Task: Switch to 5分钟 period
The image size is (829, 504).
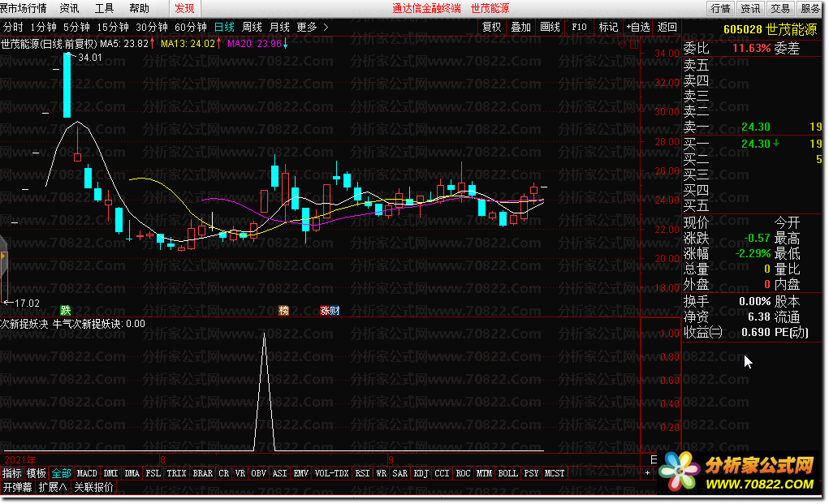Action: [76, 27]
